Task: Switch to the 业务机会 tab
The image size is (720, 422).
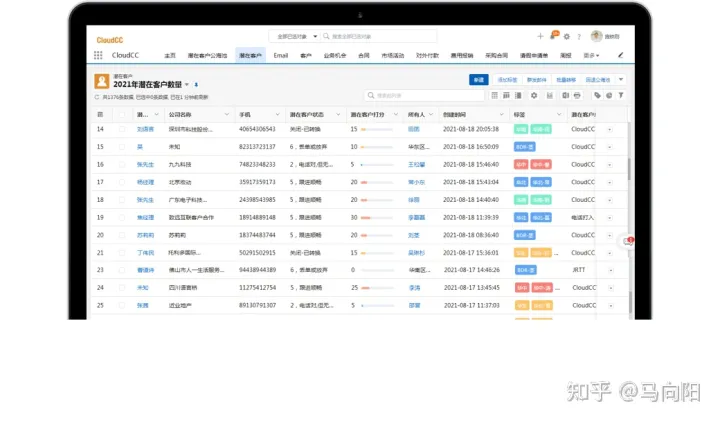Action: coord(335,55)
